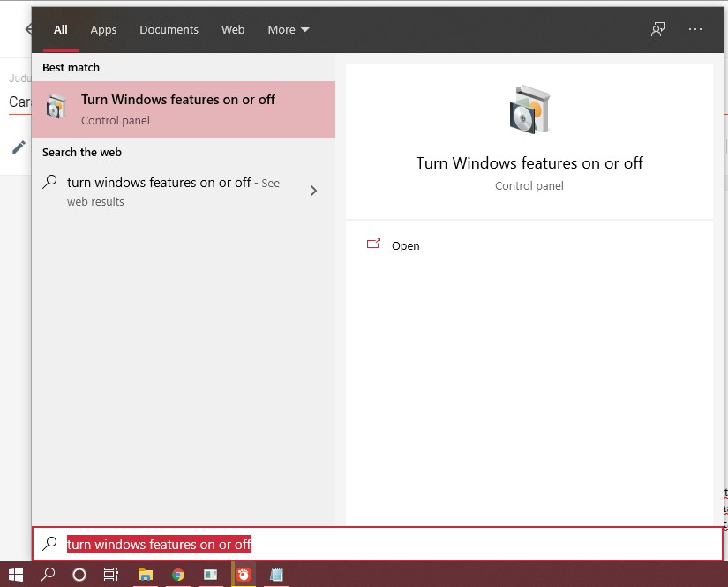Click Open in the preview pane
This screenshot has width=728, height=587.
pyautogui.click(x=405, y=245)
